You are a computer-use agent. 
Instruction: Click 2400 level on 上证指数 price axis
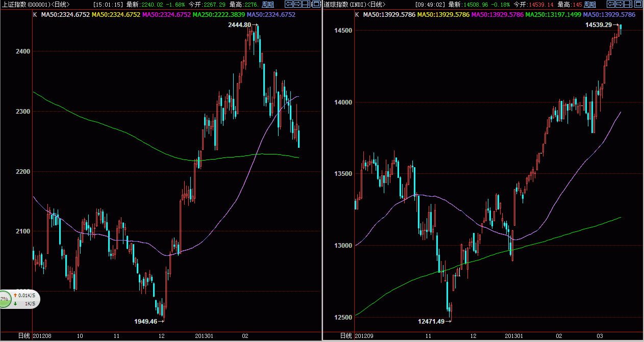[23, 51]
